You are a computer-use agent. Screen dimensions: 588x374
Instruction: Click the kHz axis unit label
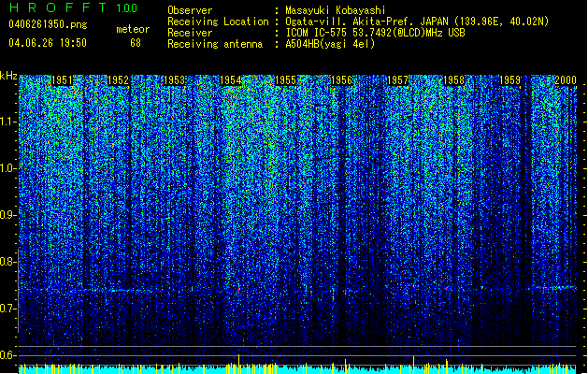coord(8,76)
